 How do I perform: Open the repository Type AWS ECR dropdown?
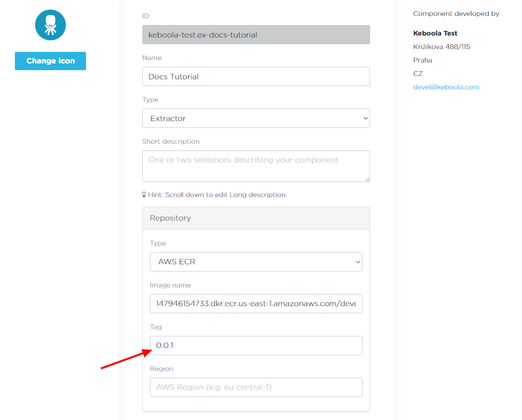[x=256, y=262]
